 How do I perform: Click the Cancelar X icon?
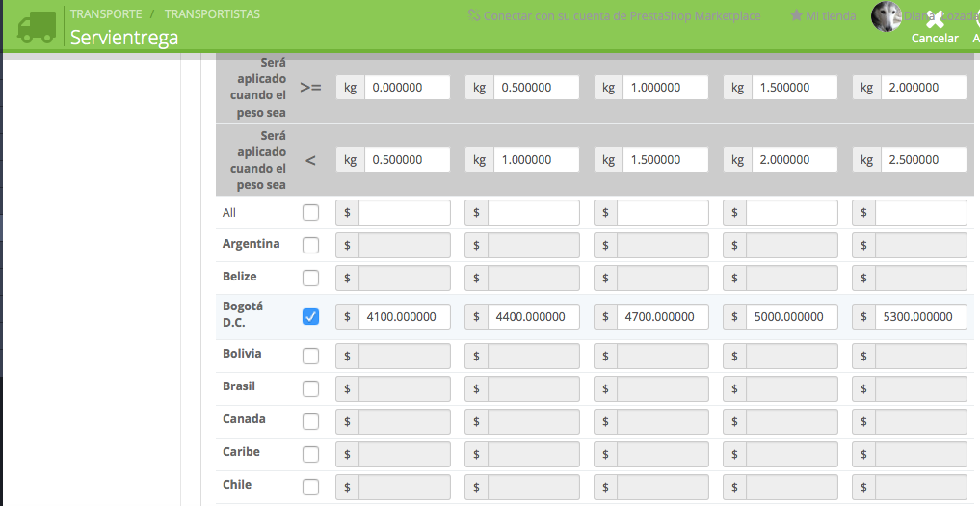(x=935, y=19)
